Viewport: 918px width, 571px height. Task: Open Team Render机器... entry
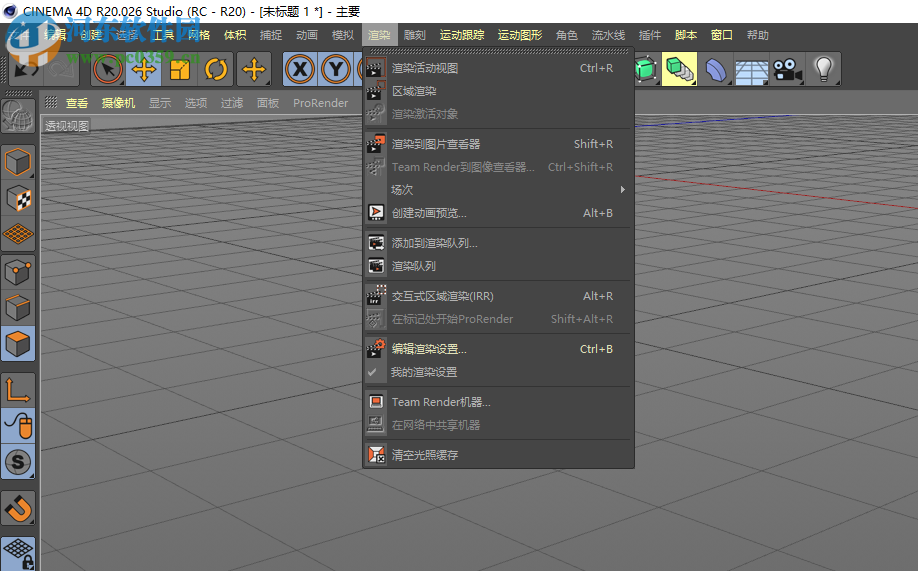[498, 402]
